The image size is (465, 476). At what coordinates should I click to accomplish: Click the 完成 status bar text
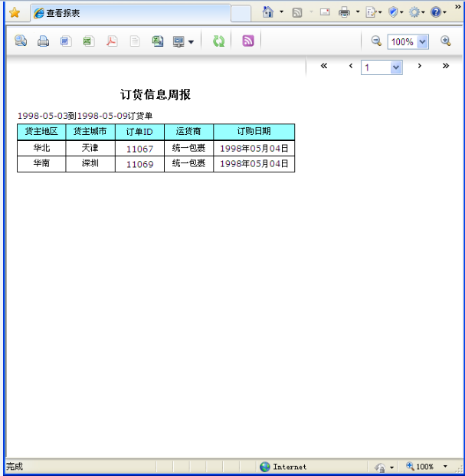click(x=15, y=466)
